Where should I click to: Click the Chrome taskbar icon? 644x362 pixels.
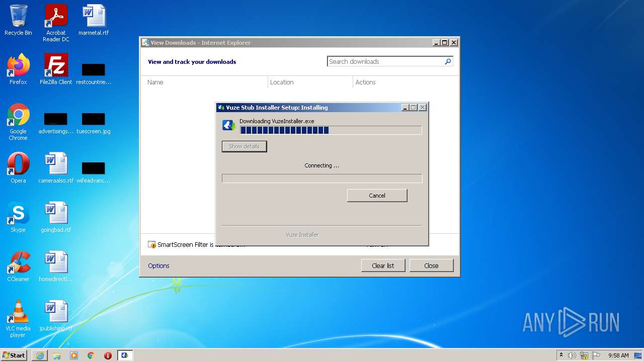pyautogui.click(x=91, y=355)
